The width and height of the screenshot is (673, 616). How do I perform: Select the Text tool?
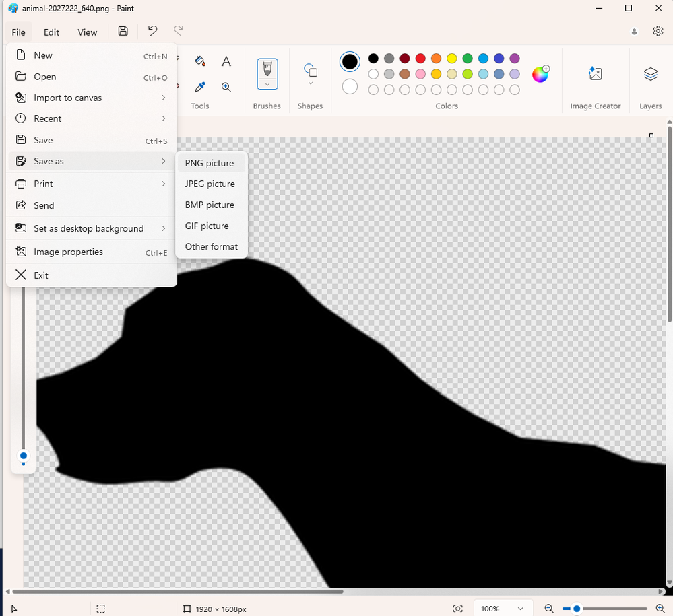226,61
